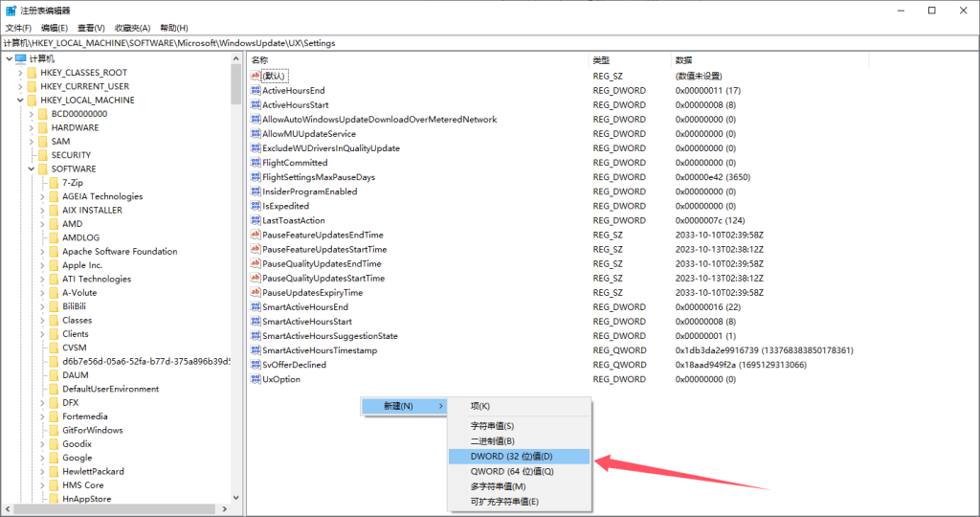
Task: Click the folder icon for 7-Zip
Action: coord(55,183)
